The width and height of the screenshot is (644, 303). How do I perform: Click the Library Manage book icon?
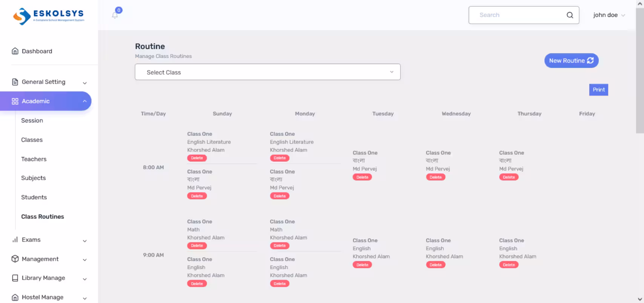point(15,278)
